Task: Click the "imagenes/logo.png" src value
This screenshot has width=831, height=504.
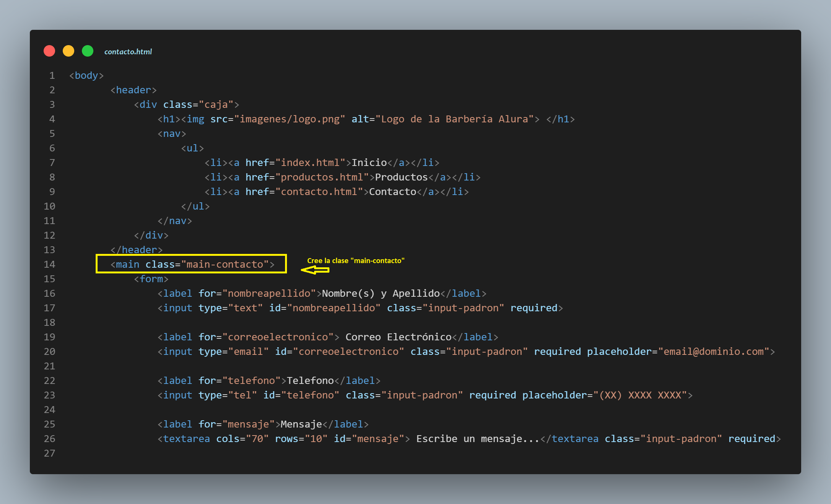Action: point(290,119)
